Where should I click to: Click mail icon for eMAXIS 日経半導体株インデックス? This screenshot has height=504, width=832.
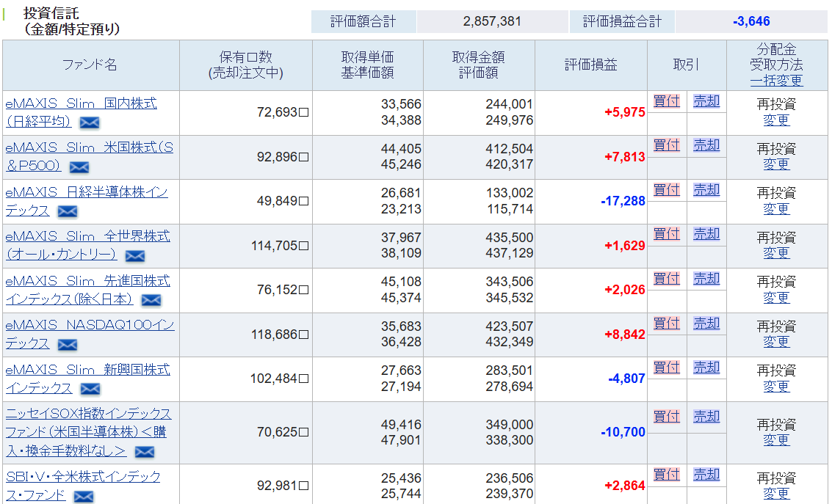pos(68,212)
